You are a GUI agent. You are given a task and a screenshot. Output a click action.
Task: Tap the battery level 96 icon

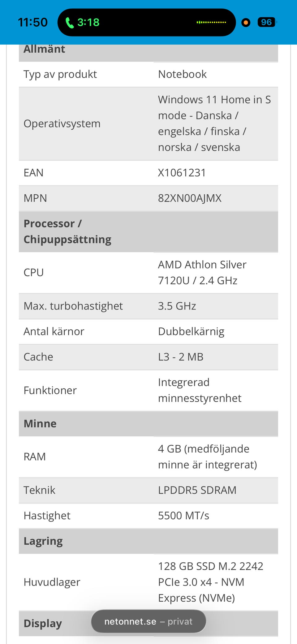[x=267, y=22]
